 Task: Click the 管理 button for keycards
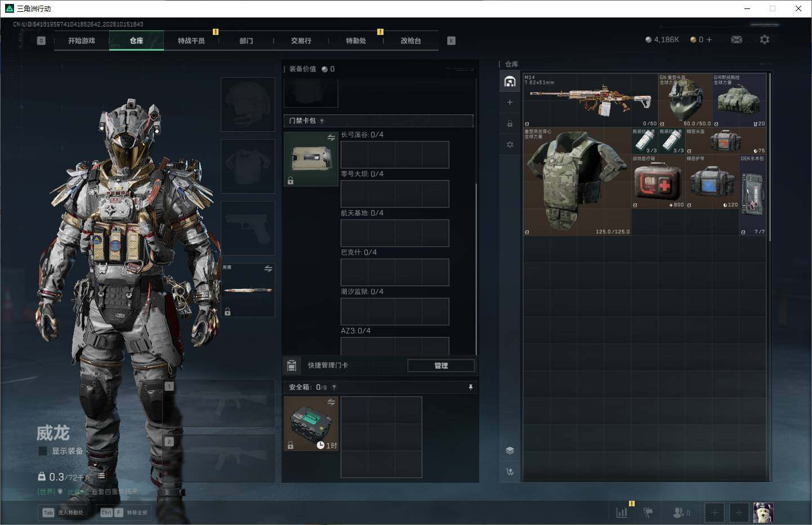pyautogui.click(x=441, y=366)
